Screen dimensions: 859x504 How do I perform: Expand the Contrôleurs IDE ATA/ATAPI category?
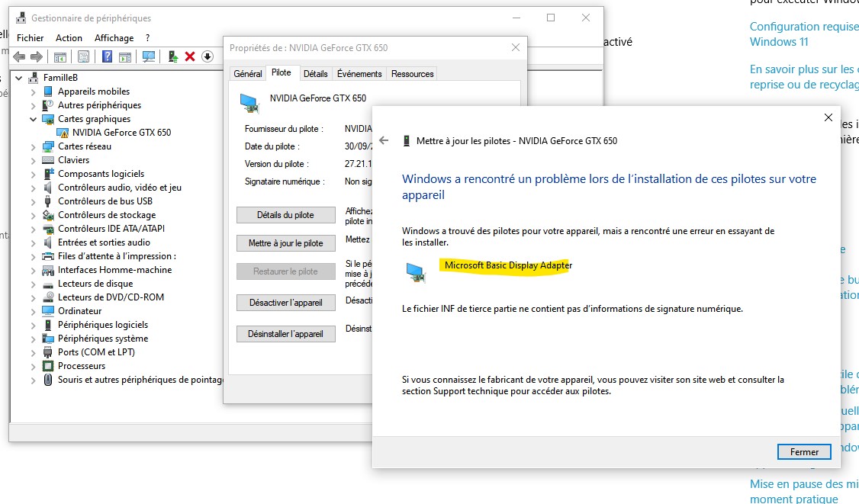(x=34, y=229)
